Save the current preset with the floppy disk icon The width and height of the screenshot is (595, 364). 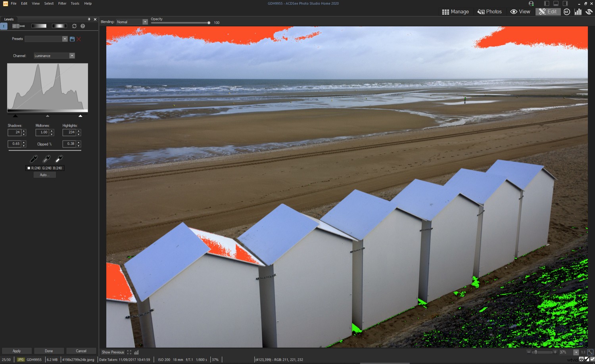[72, 39]
